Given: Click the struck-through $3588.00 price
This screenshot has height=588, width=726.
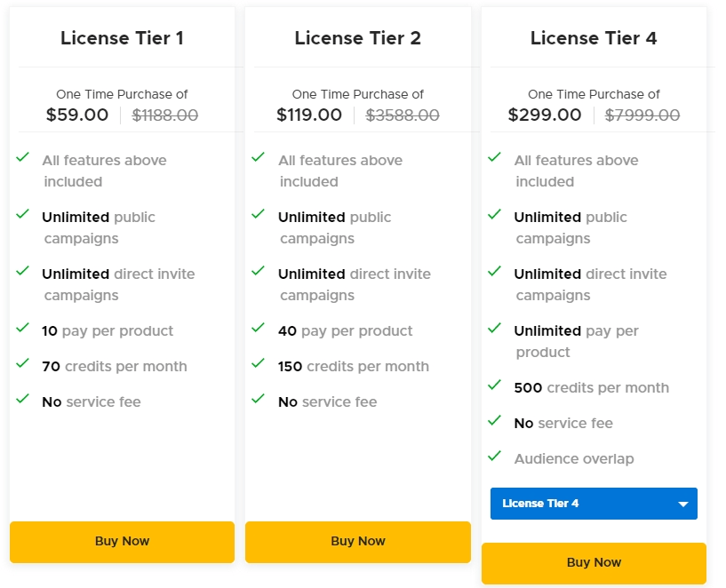Looking at the screenshot, I should click(403, 115).
